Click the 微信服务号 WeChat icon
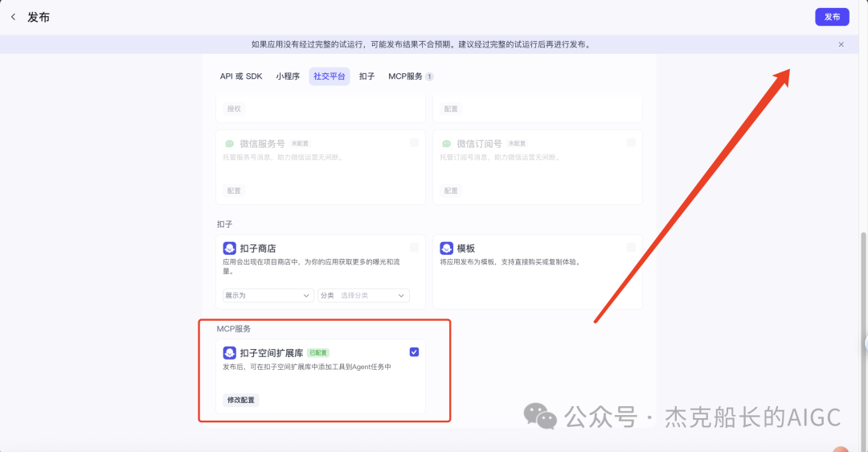 point(229,144)
